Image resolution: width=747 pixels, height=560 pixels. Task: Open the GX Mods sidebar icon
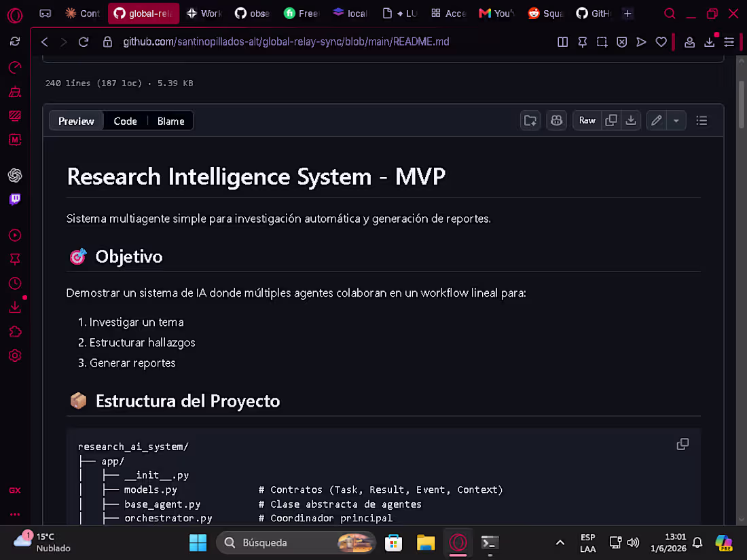coord(15,140)
